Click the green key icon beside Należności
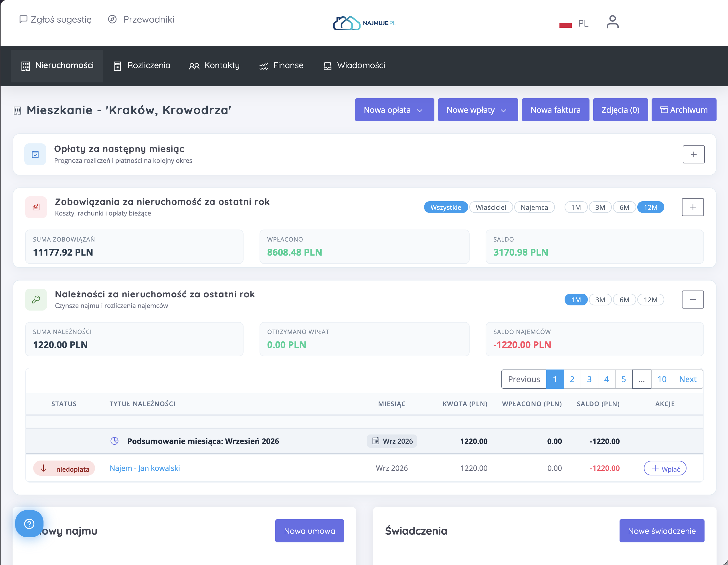 click(36, 300)
